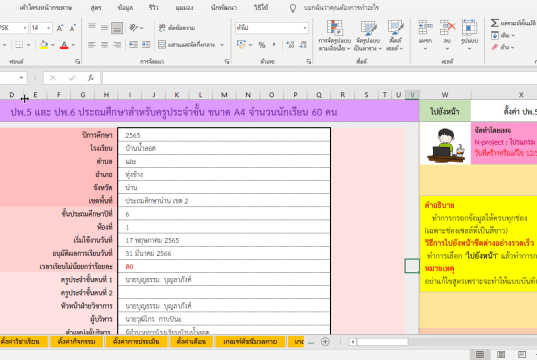This screenshot has height=360, width=537.
Task: Click the horizontal scrollbar left arrow
Action: (x=352, y=342)
